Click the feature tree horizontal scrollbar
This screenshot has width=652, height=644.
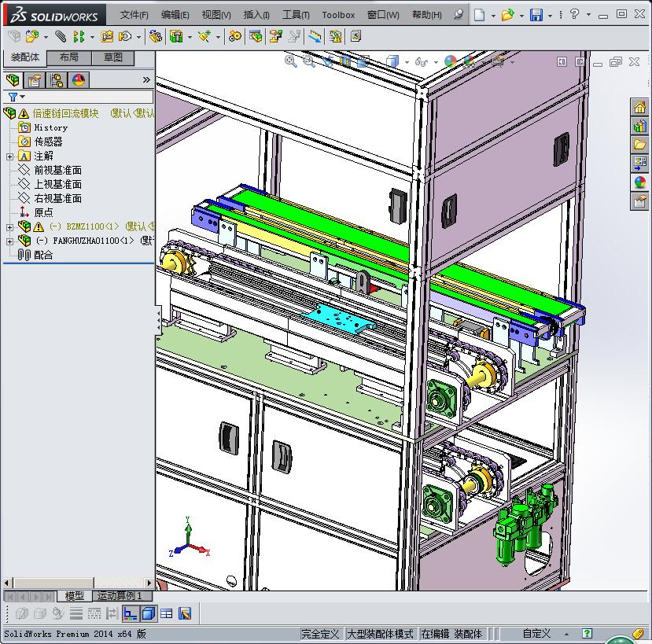click(x=78, y=583)
